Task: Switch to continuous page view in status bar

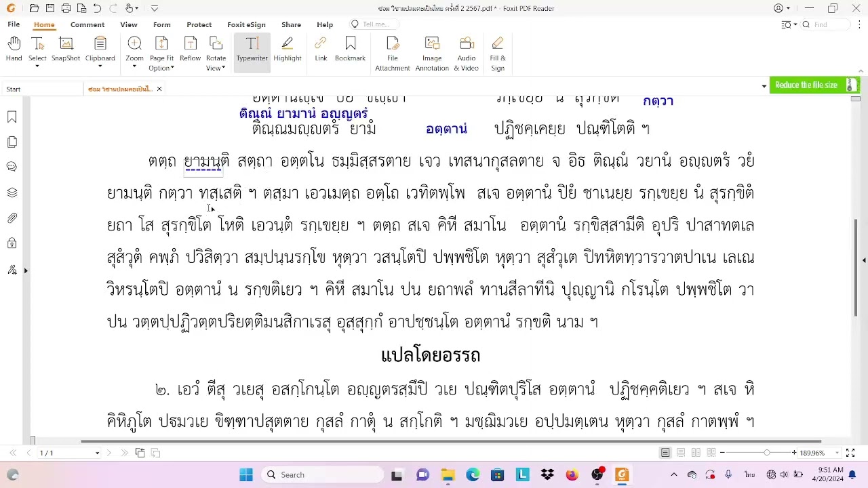Action: coord(681,453)
